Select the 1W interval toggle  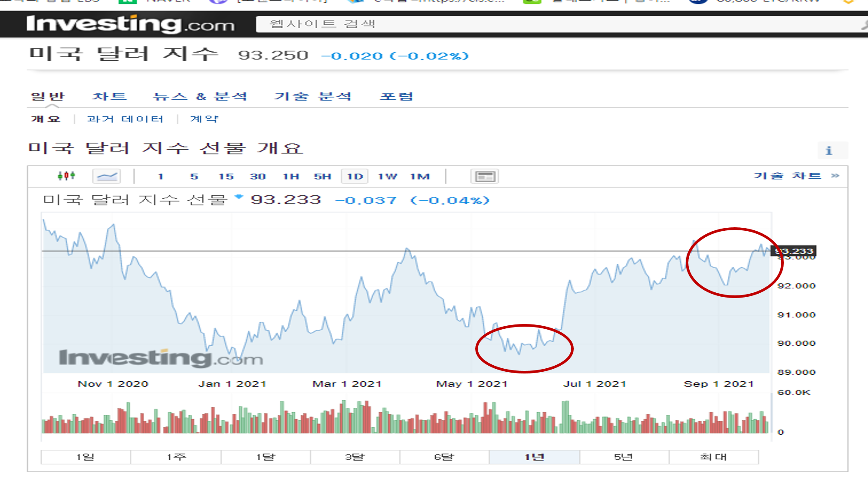(387, 177)
